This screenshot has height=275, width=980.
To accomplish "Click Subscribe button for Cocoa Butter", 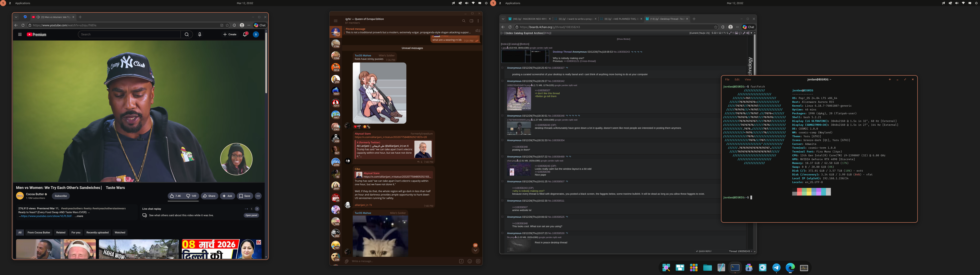I will point(60,196).
